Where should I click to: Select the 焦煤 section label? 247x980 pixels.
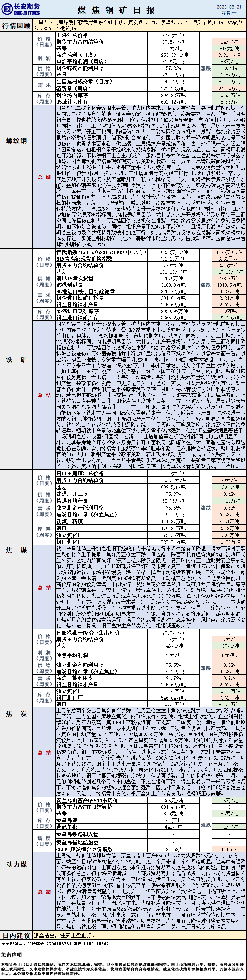pos(16,550)
